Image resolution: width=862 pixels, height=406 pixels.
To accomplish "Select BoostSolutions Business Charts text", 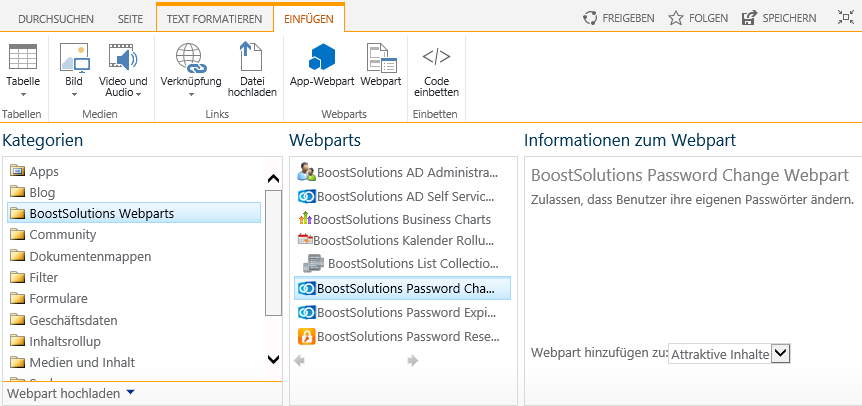I will click(x=402, y=219).
